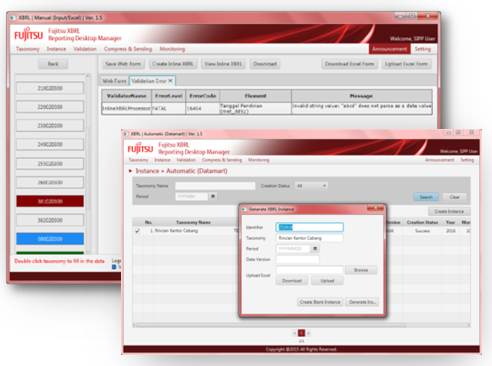Image resolution: width=492 pixels, height=366 pixels.
Task: Focus the Identifier field in the dialog
Action: click(310, 227)
